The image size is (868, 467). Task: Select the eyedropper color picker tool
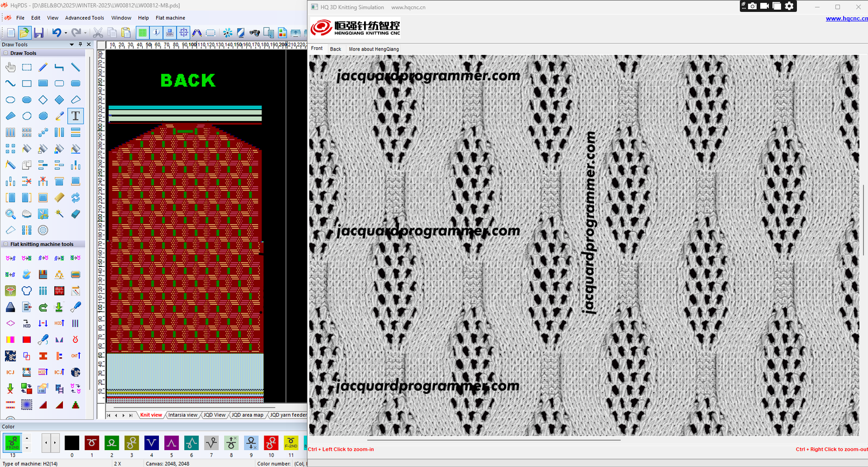(x=59, y=116)
